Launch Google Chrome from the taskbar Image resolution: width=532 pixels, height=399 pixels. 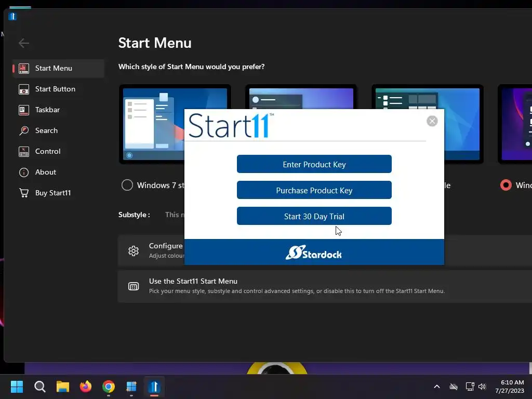point(109,387)
